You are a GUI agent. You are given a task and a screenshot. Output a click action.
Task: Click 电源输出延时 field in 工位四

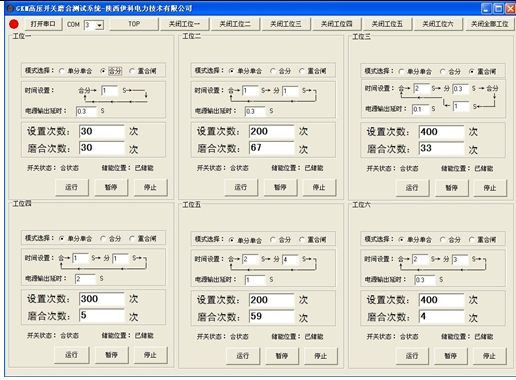coord(85,279)
